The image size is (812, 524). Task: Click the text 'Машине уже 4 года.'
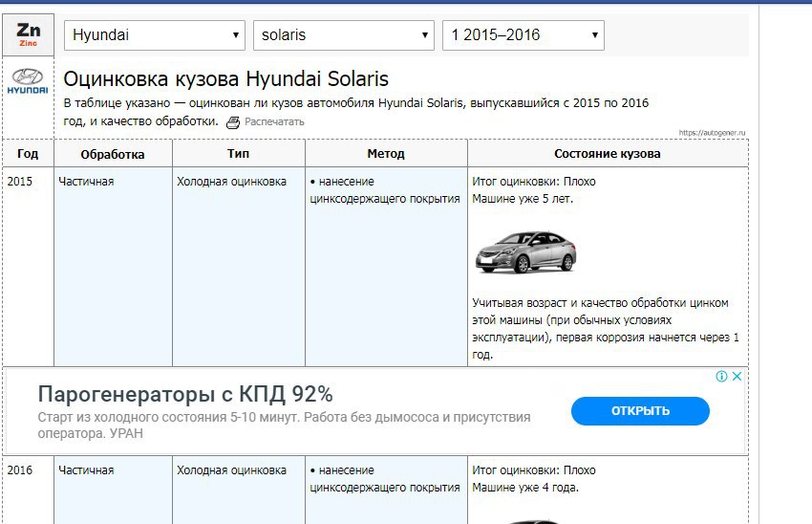click(525, 488)
